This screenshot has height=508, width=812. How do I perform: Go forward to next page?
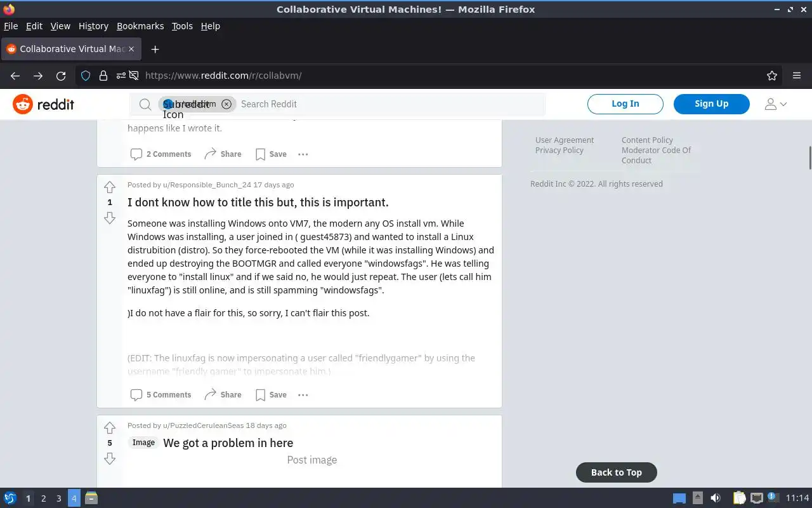click(38, 76)
